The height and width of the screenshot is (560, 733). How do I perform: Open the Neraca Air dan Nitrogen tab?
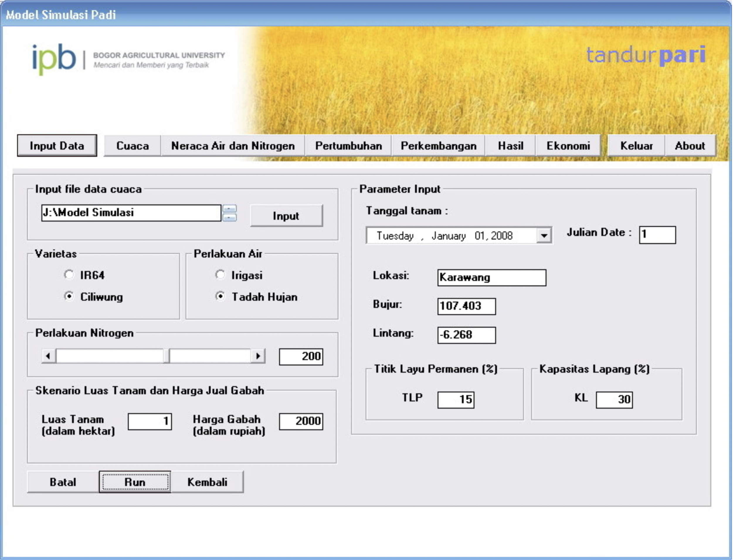pyautogui.click(x=233, y=146)
